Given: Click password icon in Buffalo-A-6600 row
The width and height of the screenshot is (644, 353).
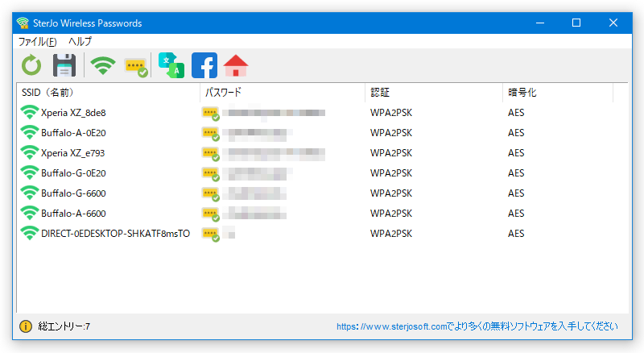Looking at the screenshot, I should (x=211, y=214).
